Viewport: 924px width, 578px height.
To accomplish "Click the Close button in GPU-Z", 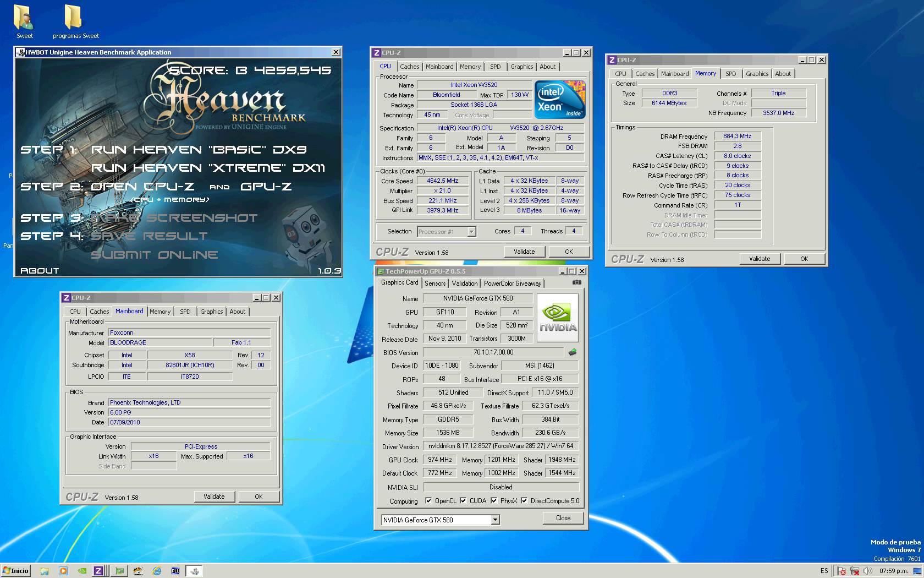I will tap(563, 518).
